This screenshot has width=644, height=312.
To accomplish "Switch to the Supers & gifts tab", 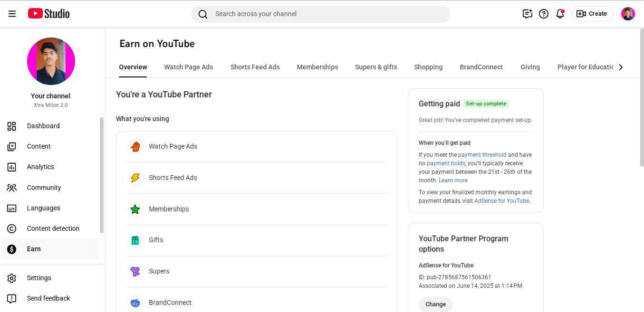I will [x=376, y=67].
